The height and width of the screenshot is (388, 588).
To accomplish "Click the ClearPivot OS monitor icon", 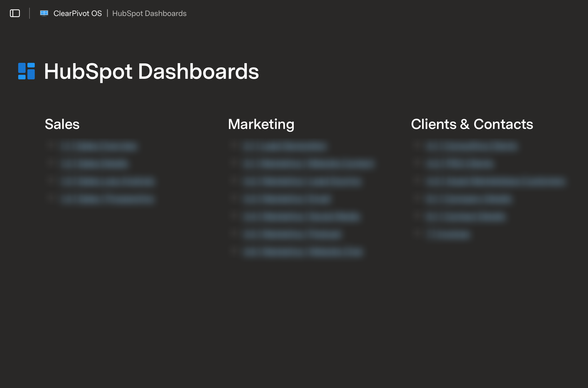I will [44, 13].
